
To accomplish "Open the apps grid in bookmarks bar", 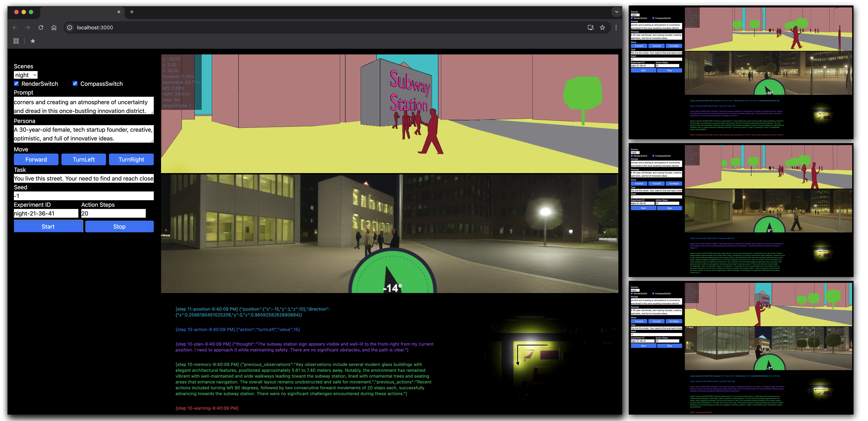I will point(16,41).
